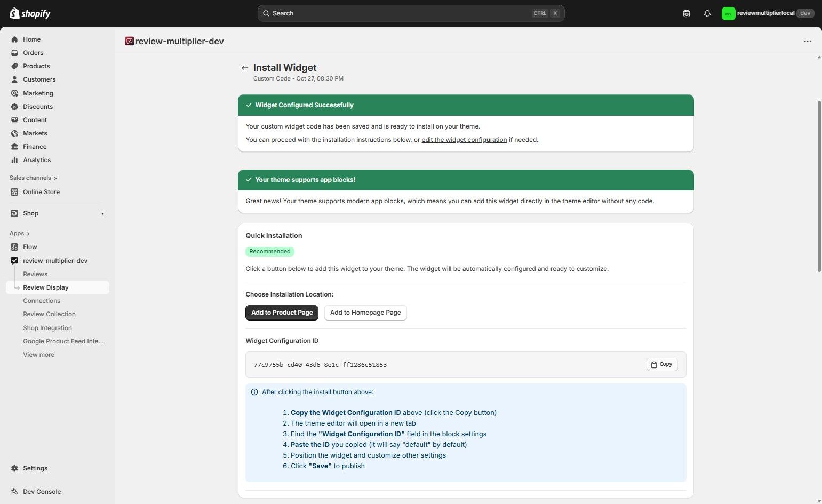Open the more actions menu on the header
Image resolution: width=822 pixels, height=504 pixels.
(x=807, y=41)
